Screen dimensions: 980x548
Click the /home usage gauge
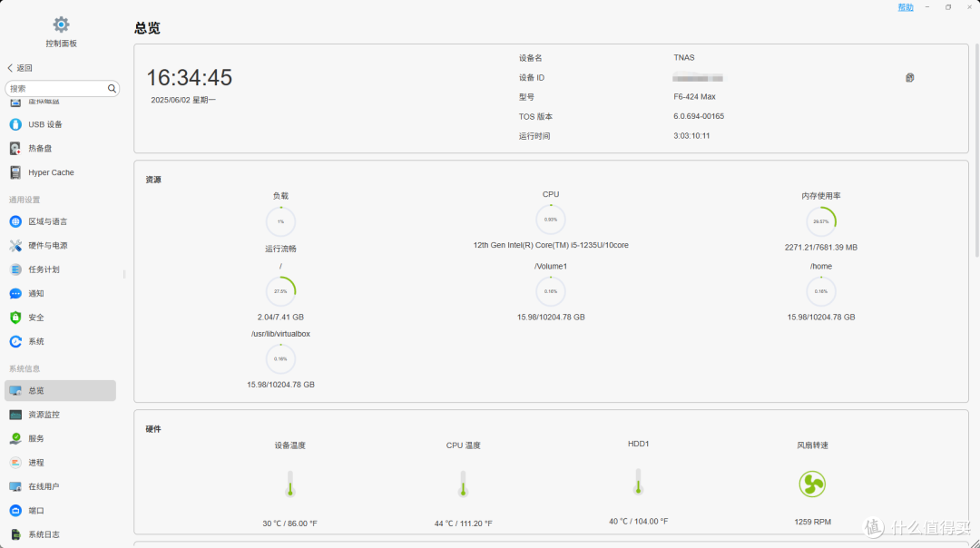(820, 291)
